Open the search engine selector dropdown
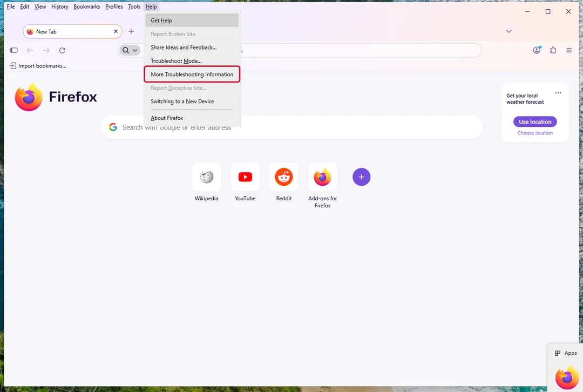Image resolution: width=583 pixels, height=392 pixels. 130,50
